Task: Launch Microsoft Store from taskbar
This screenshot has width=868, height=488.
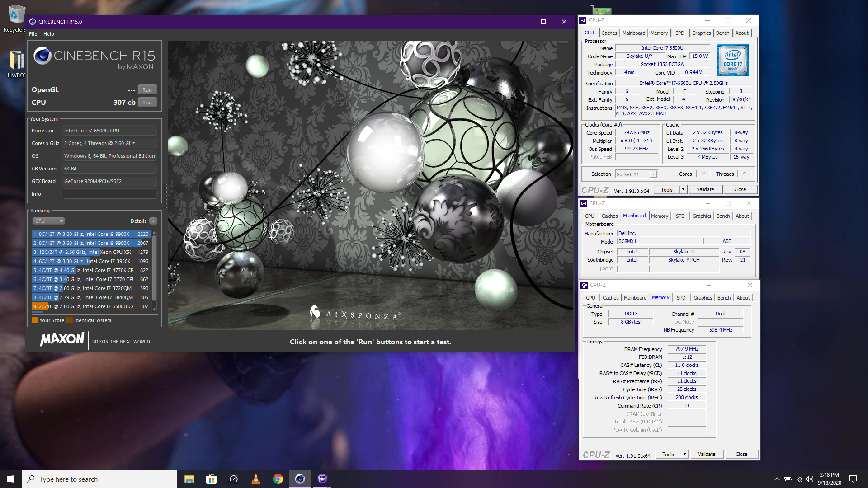Action: tap(211, 479)
